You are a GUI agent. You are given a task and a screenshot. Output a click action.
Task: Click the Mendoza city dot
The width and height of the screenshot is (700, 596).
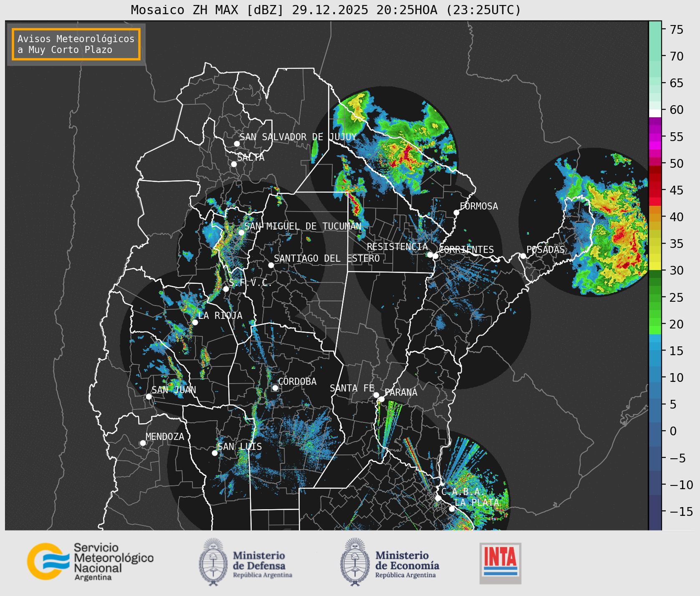tap(143, 443)
